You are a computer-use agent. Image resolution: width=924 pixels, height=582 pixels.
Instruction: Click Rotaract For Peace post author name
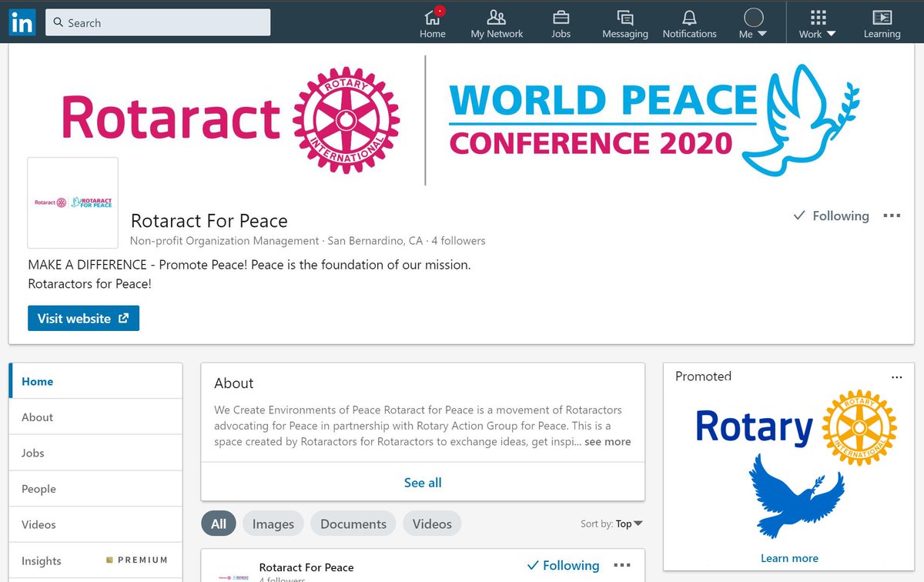tap(306, 567)
